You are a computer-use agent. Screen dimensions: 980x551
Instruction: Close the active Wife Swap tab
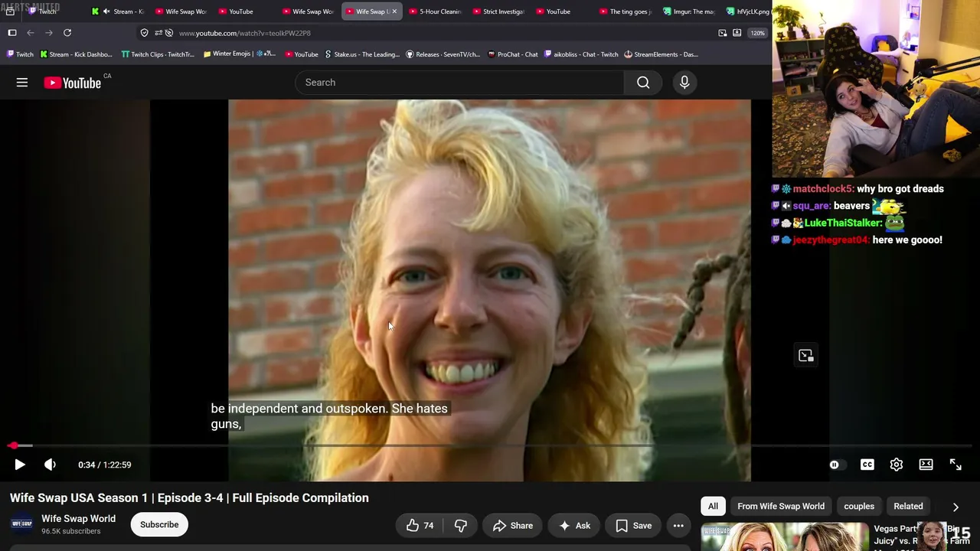[394, 11]
